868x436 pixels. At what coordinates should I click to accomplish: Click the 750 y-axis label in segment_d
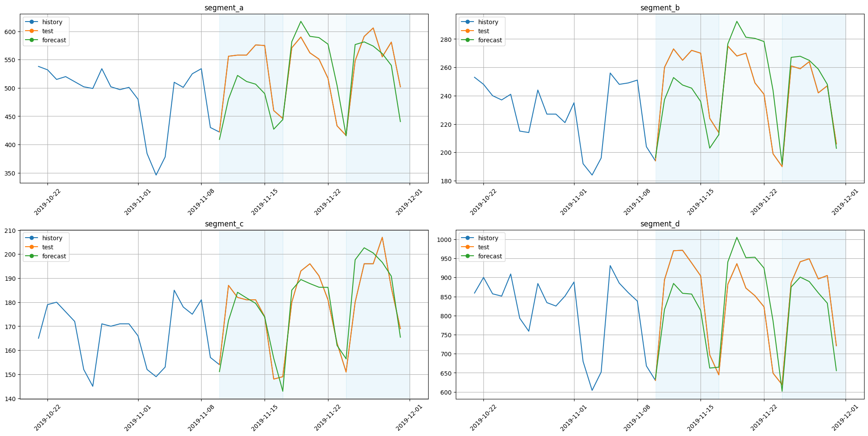tap(447, 335)
